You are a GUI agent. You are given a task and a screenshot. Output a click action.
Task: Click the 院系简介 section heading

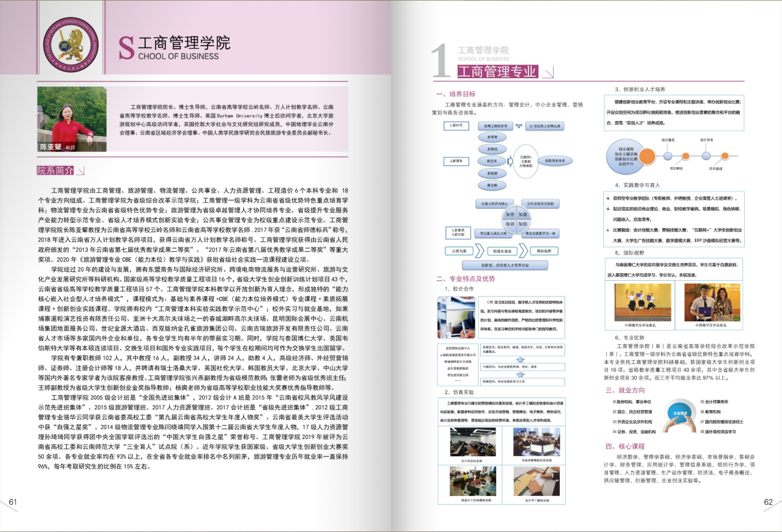[55, 171]
